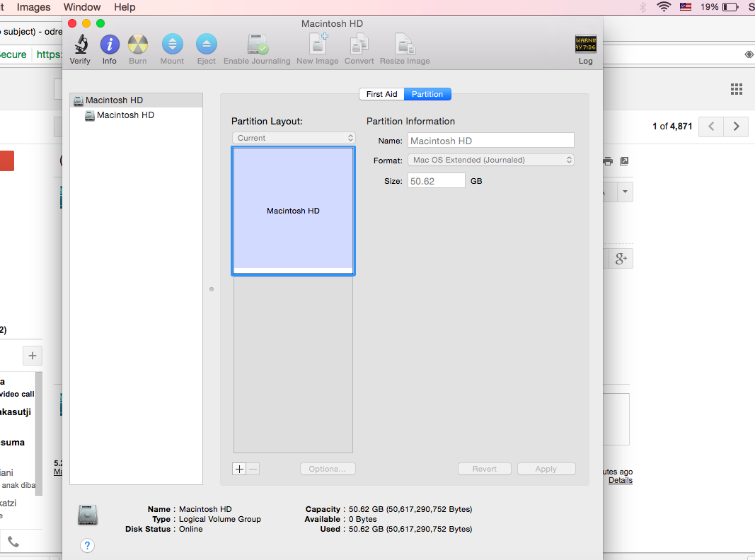Image resolution: width=755 pixels, height=560 pixels.
Task: Click the Available 0 Bytes value
Action: [x=362, y=519]
